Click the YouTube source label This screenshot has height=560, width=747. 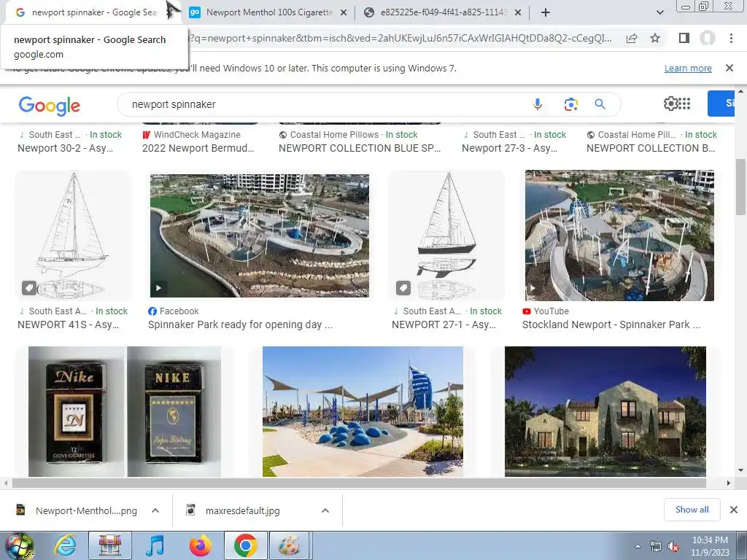point(551,311)
